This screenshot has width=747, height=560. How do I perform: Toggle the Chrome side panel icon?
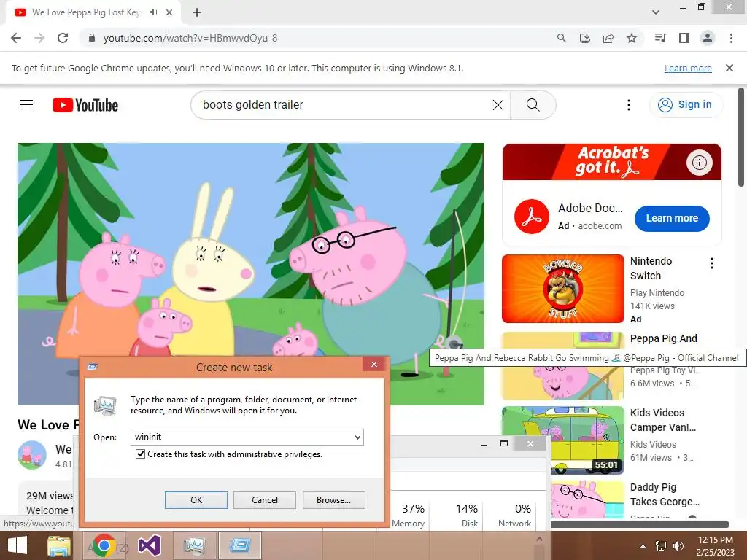[x=684, y=38]
